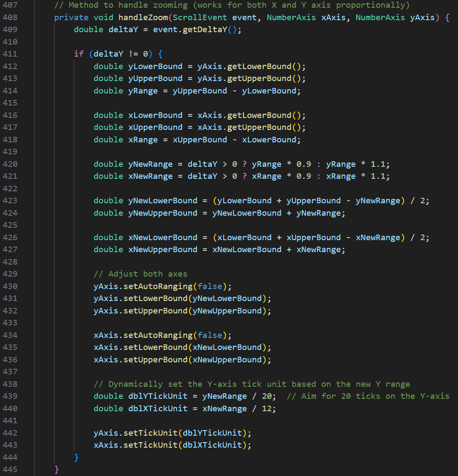Screen dimensions: 458x476
Task: Click line number 411 in the gutter
Action: point(10,54)
